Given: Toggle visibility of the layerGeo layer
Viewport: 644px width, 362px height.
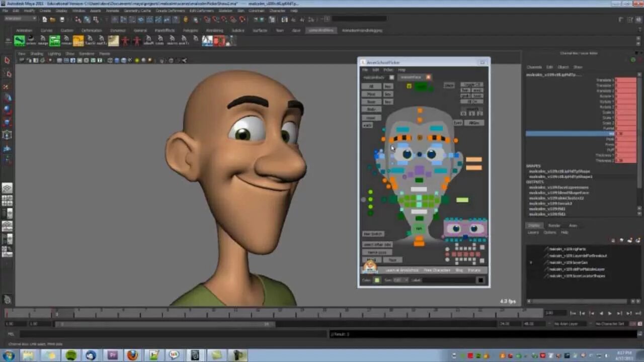Looking at the screenshot, I should pos(531,262).
